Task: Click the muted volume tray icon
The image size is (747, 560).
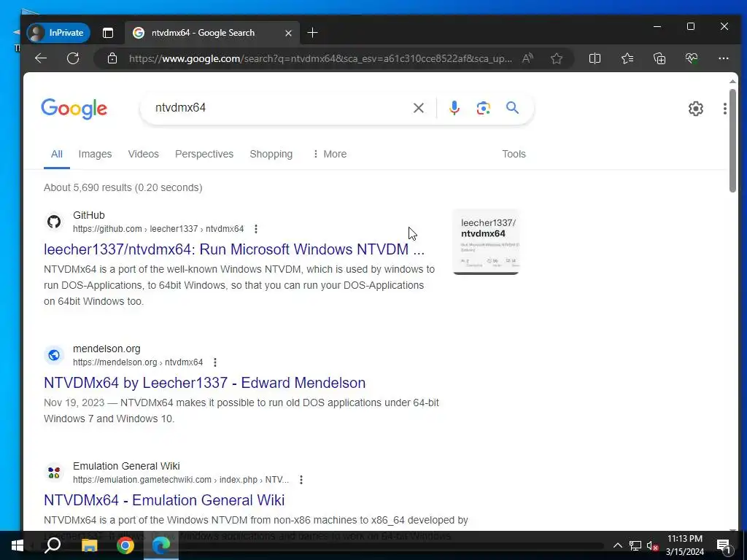Action: pyautogui.click(x=652, y=545)
